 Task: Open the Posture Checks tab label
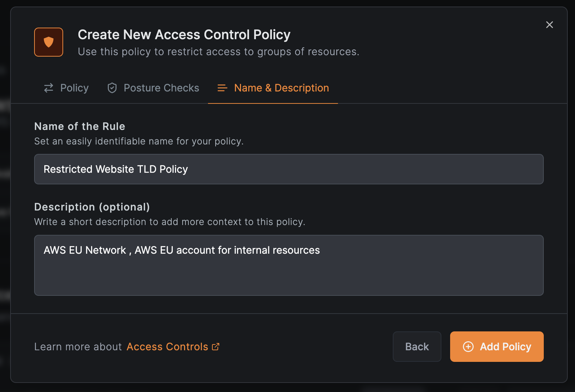(x=161, y=88)
